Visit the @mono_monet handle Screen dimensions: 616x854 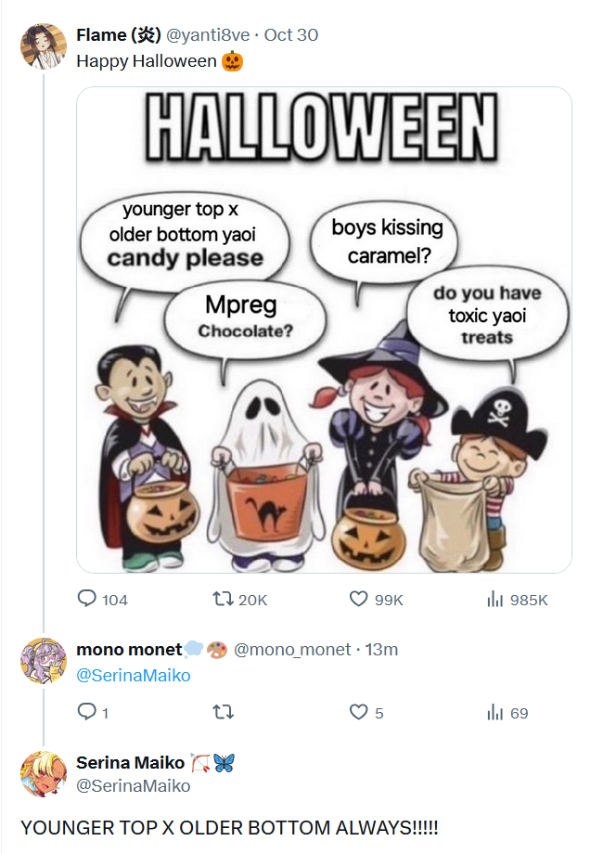point(292,649)
